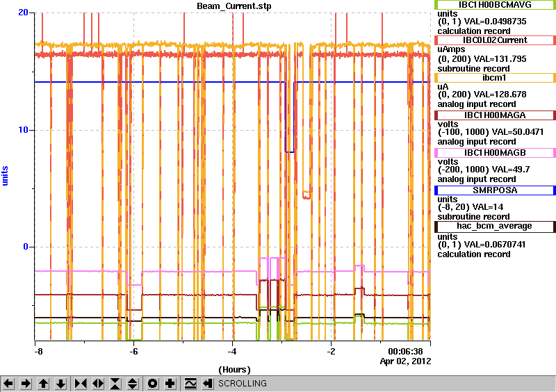Click the circle icon in the toolbar

pos(153,384)
